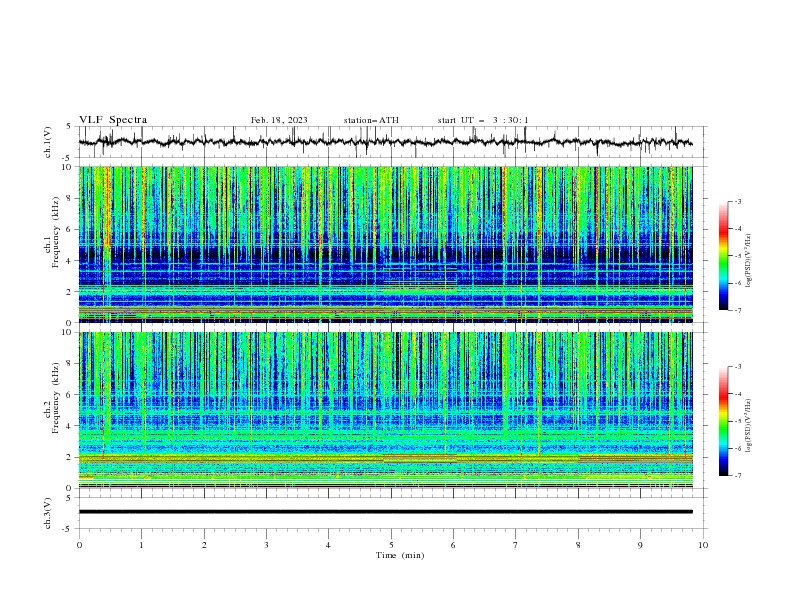Click the "ch.2 Frequency (kHz)" axis label
The width and height of the screenshot is (792, 612).
point(52,398)
